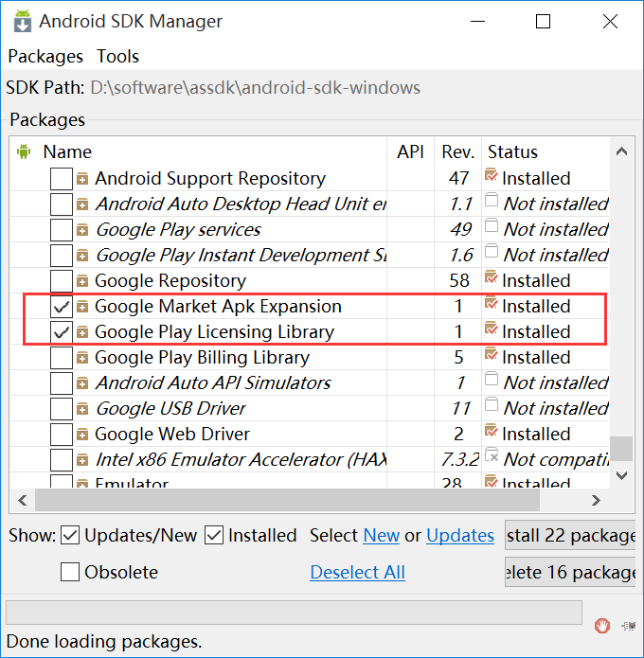Enable the Obsolete filter checkbox
Image resolution: width=644 pixels, height=658 pixels.
tap(70, 572)
